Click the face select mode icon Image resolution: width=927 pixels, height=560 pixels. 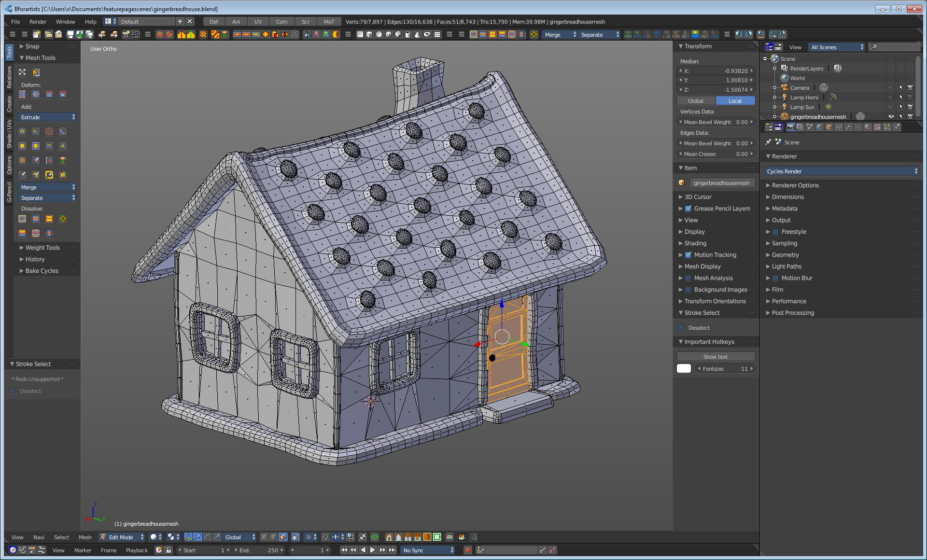(x=283, y=537)
